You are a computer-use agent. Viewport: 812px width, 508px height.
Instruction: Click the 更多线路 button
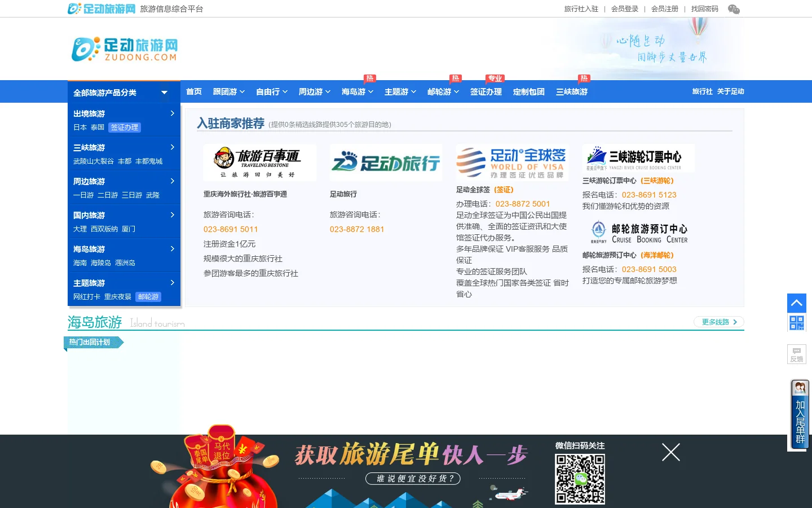pos(719,322)
